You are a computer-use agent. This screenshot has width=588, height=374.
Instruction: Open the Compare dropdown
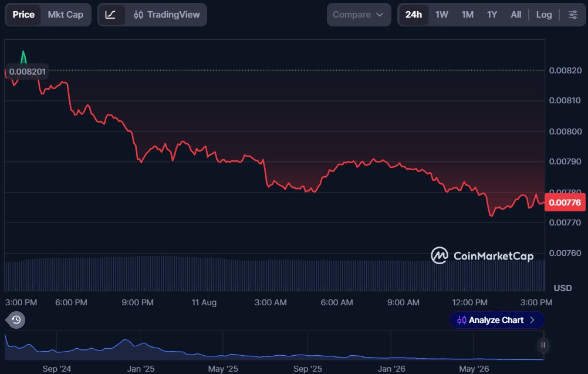click(x=359, y=15)
